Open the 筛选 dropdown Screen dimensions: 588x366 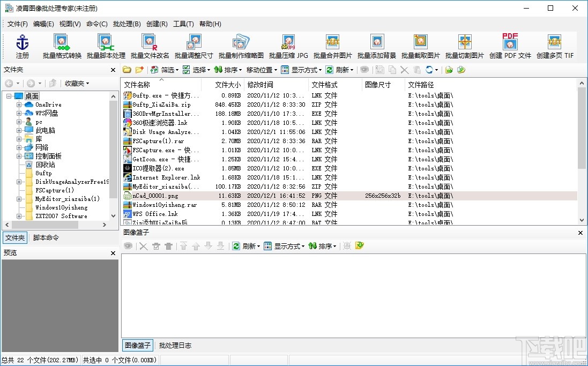[x=165, y=70]
